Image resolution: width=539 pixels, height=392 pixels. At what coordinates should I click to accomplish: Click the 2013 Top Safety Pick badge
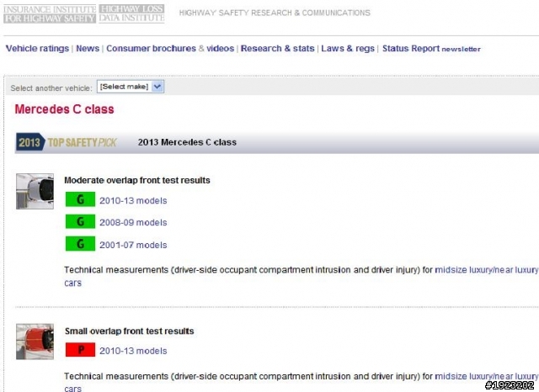click(x=67, y=142)
